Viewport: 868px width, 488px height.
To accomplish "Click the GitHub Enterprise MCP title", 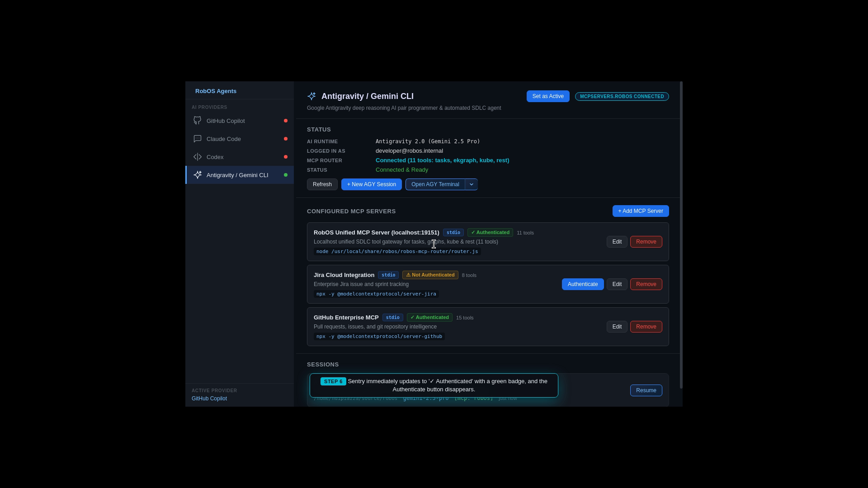I will [x=346, y=318].
